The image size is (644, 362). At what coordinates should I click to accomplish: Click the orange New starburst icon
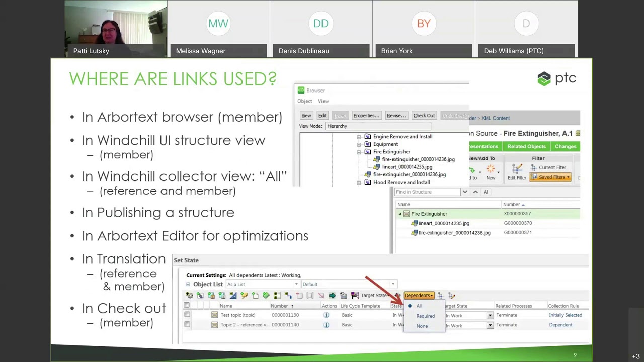click(491, 169)
